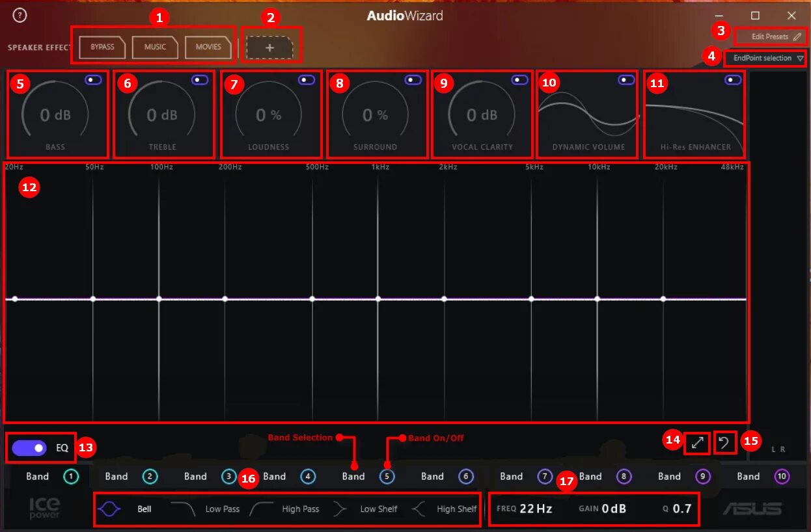Viewport: 811px width, 532px height.
Task: Toggle the BASS effect switch
Action: point(93,79)
